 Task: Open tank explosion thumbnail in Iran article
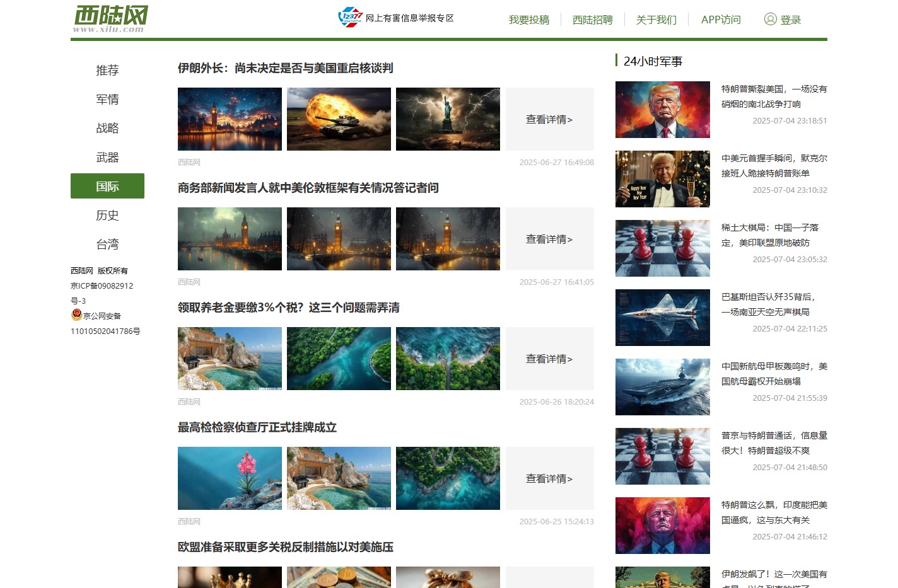coord(339,119)
